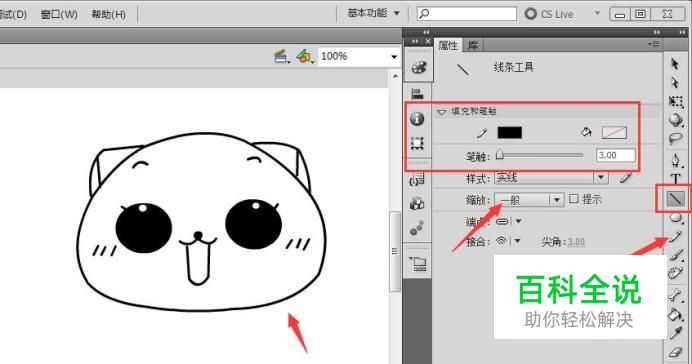Collapse the 填充和笔触 section
Viewport: 692px width, 364px height.
(x=441, y=112)
